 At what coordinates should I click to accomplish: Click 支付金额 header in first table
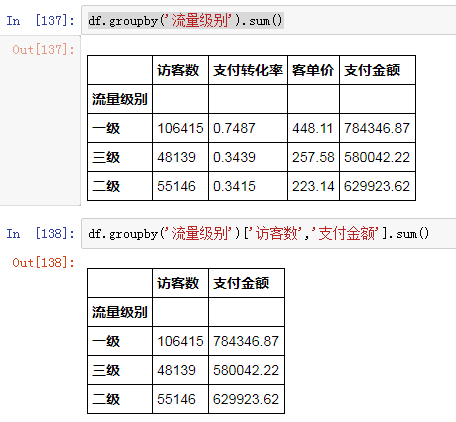tap(372, 70)
